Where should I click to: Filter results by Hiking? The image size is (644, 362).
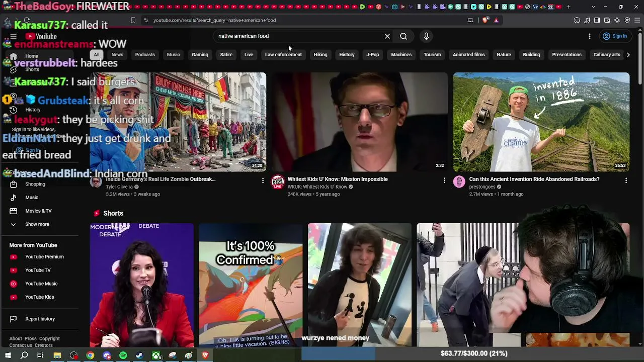coord(320,55)
